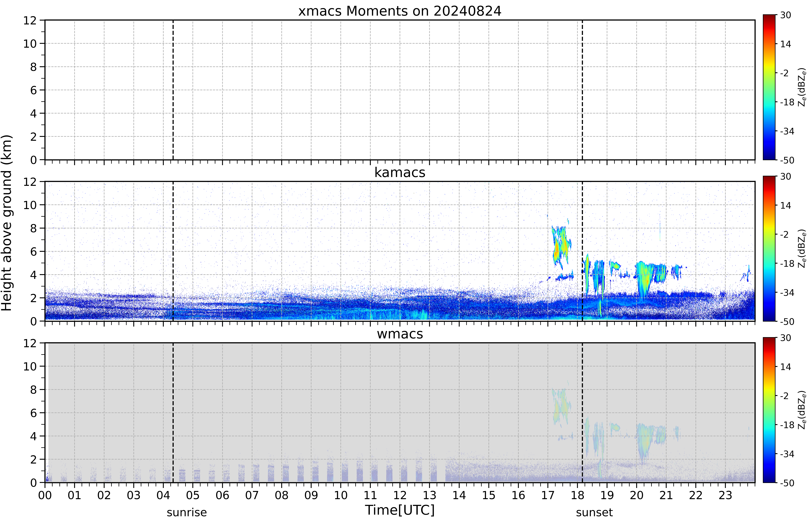The height and width of the screenshot is (524, 812).
Task: Click the "6" height tick of the xmacs panel
Action: point(33,90)
